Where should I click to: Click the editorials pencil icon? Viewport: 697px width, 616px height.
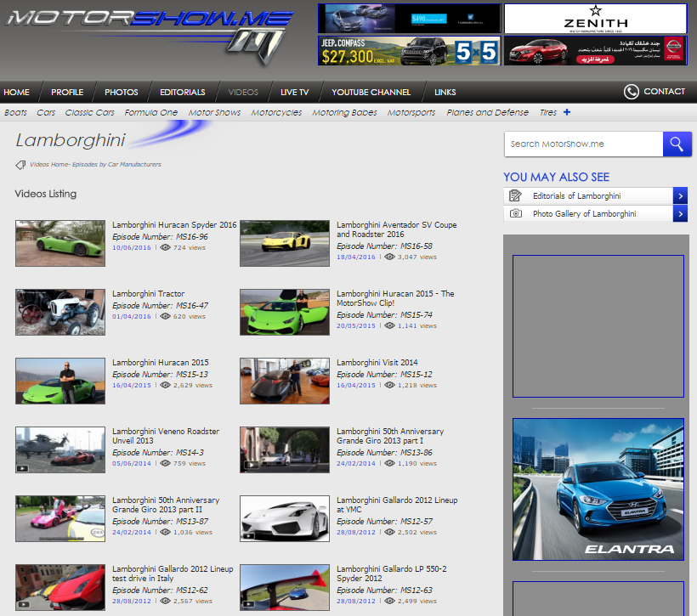pos(515,195)
